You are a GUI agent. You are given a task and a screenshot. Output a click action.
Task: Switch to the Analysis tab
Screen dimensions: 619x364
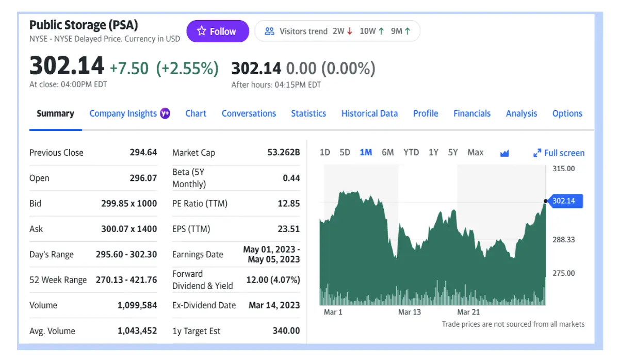pyautogui.click(x=522, y=113)
